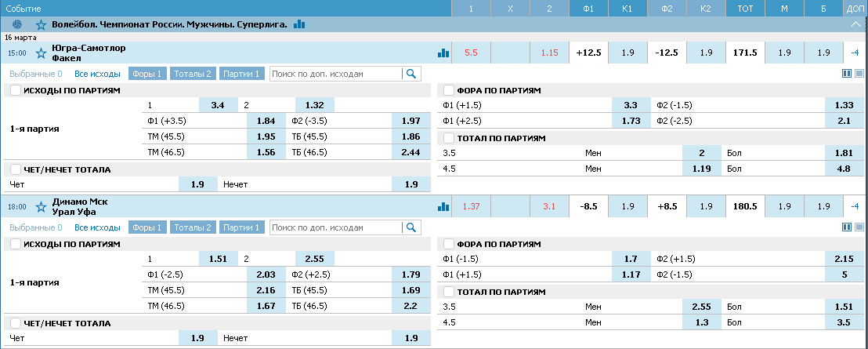The width and height of the screenshot is (868, 349).
Task: Switch Югра-Самотлор markets to single-column layout
Action: (859, 73)
